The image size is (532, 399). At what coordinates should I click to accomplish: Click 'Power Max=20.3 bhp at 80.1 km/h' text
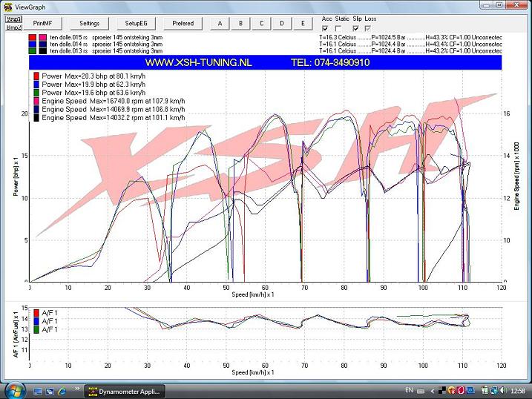click(93, 76)
